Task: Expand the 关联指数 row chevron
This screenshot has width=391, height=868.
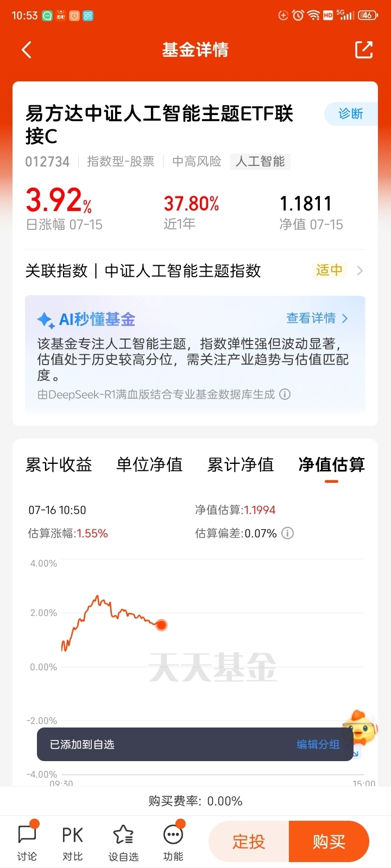Action: tap(360, 270)
